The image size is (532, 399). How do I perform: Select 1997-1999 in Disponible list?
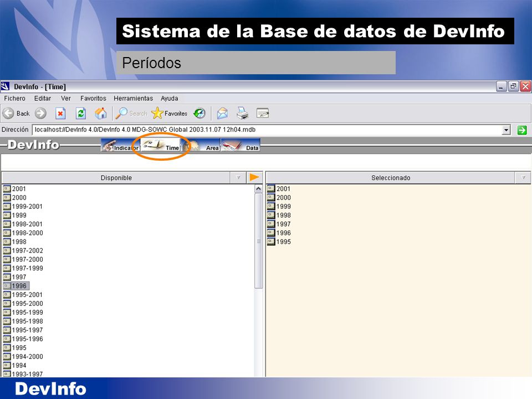pyautogui.click(x=23, y=268)
